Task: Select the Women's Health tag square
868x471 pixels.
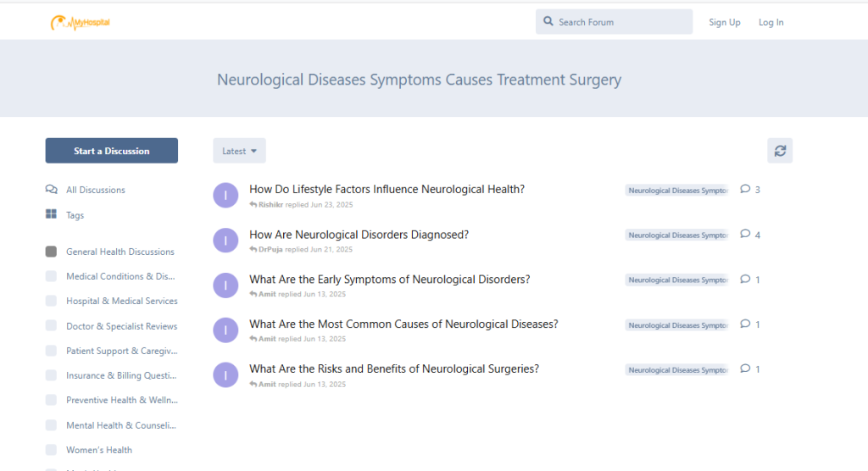Action: tap(52, 450)
